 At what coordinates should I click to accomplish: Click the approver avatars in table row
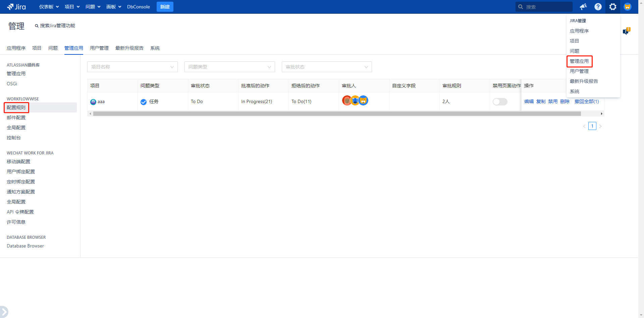[355, 100]
